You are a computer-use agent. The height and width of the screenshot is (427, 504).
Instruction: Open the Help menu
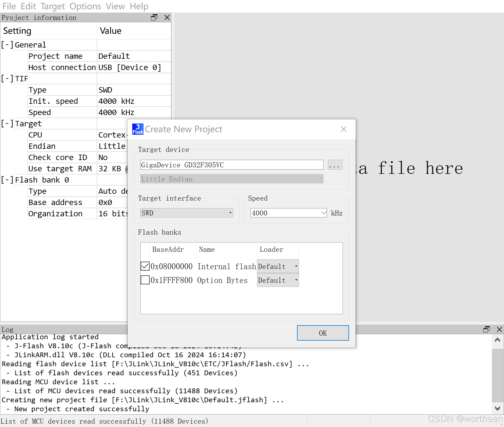coord(139,6)
